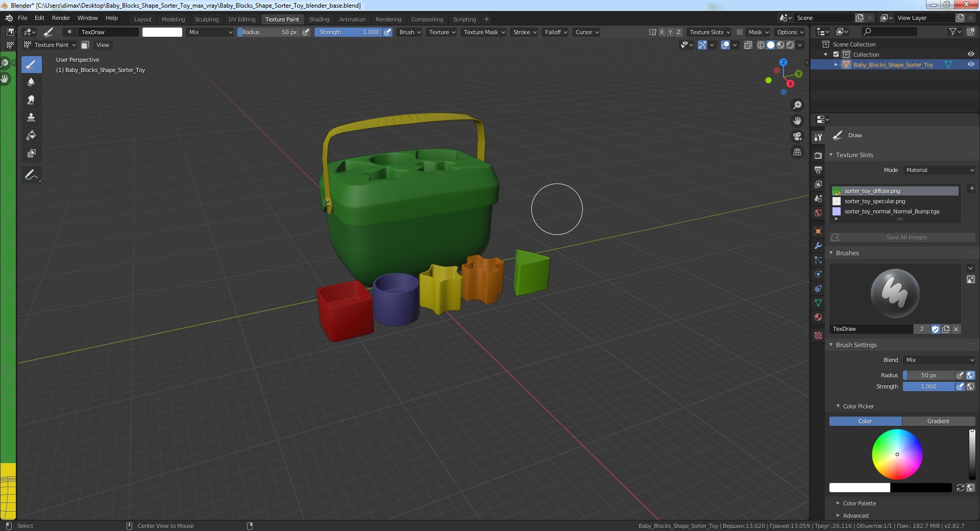Open the Modifiers wrench tab
The image size is (980, 531).
click(818, 246)
